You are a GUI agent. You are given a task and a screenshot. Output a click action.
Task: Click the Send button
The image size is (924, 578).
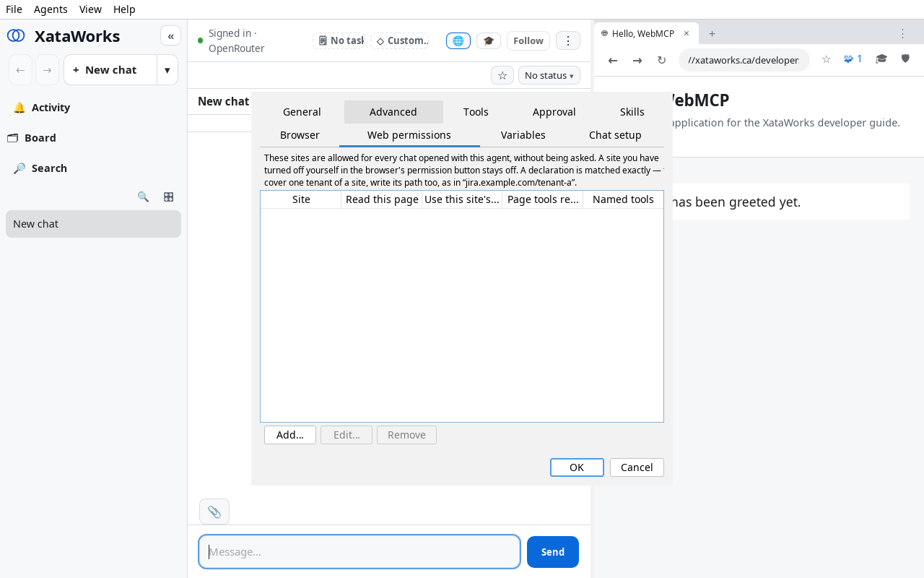(x=553, y=552)
